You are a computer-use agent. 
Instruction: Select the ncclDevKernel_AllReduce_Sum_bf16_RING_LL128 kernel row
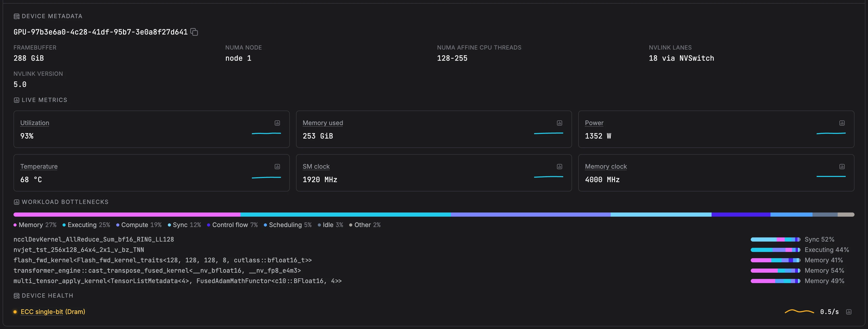point(434,239)
